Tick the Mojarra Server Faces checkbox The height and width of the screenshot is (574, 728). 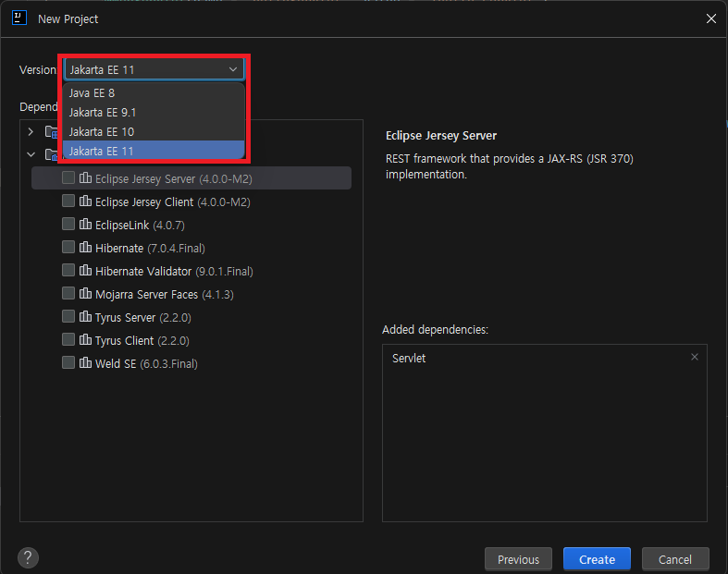pyautogui.click(x=68, y=293)
